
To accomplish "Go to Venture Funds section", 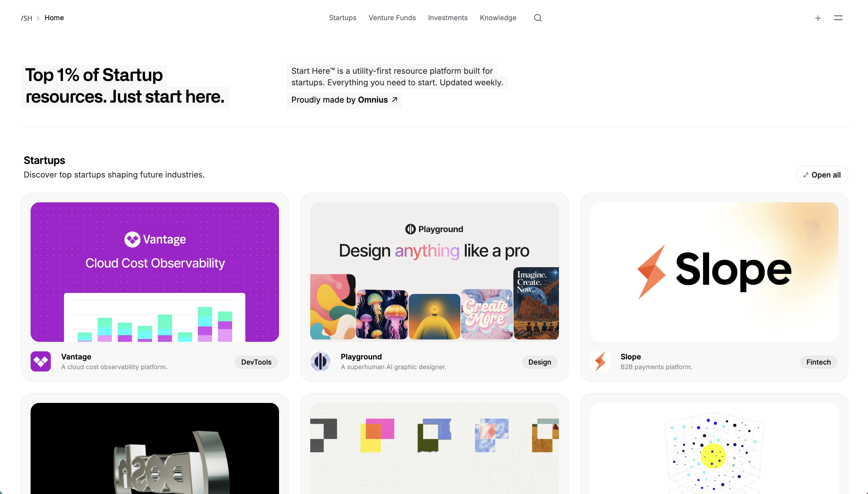I will coord(392,18).
